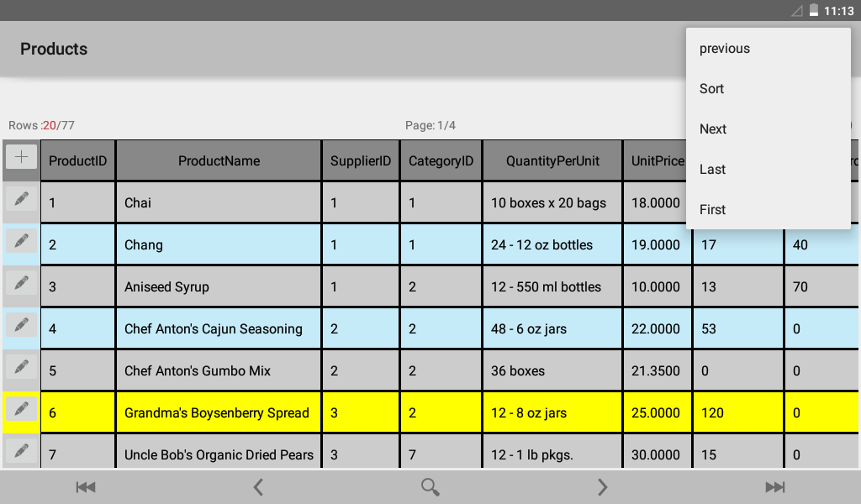
Task: Choose "Last" from the popup menu
Action: point(713,170)
